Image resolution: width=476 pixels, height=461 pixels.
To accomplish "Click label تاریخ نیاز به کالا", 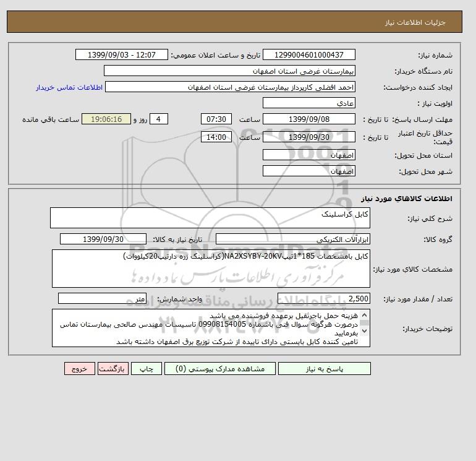I will point(177,239).
